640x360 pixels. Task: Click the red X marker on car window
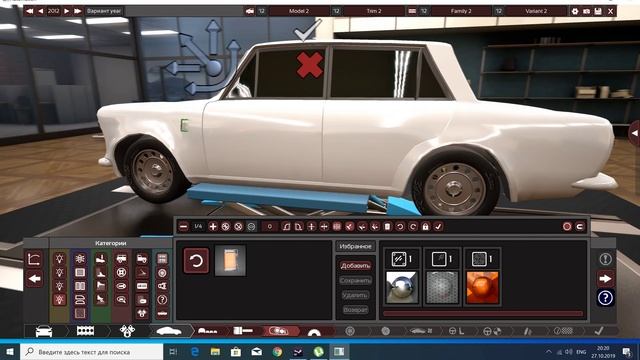tap(310, 65)
